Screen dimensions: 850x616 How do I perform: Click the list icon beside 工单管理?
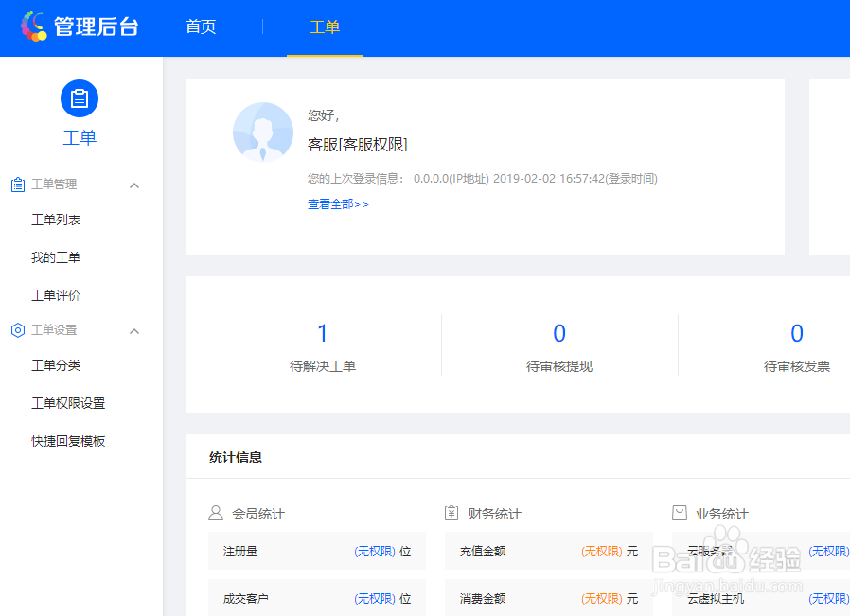(x=17, y=184)
